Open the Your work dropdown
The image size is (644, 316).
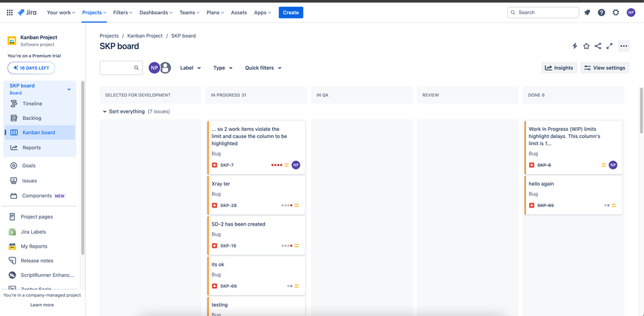coord(61,12)
